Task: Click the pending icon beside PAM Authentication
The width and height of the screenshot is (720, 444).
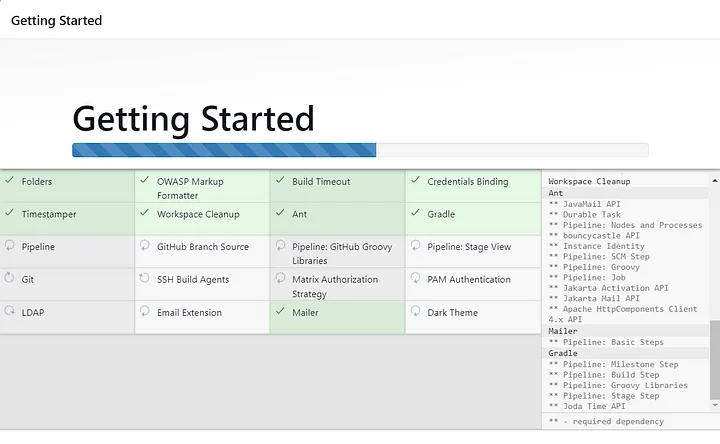Action: pos(416,278)
